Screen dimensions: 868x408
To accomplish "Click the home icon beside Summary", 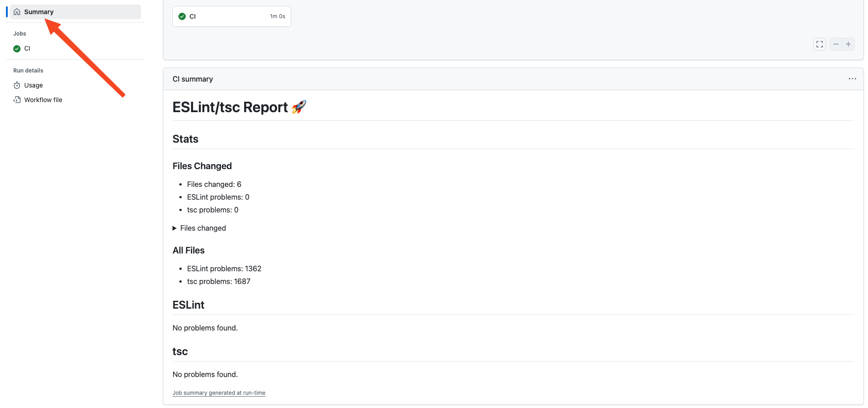I will click(x=17, y=12).
